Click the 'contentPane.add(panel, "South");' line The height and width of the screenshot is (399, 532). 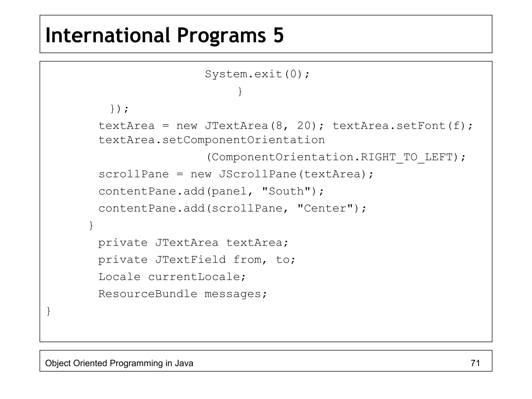(211, 191)
